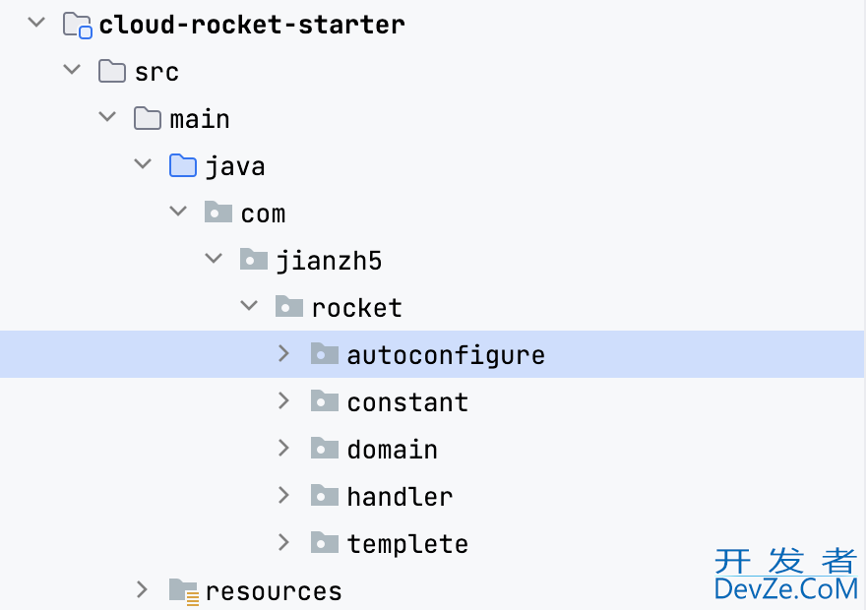Expand the domain package chevron
868x610 pixels.
[284, 448]
